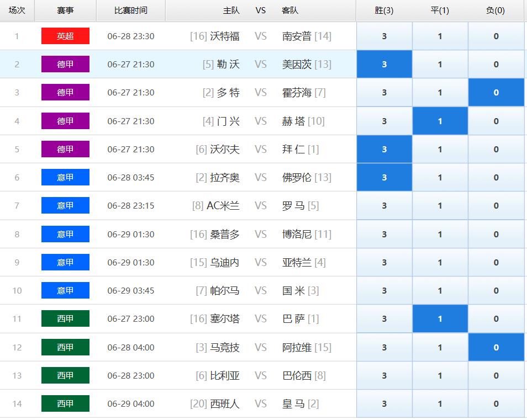
Task: Click match time 06-28 23:15
Action: [131, 205]
